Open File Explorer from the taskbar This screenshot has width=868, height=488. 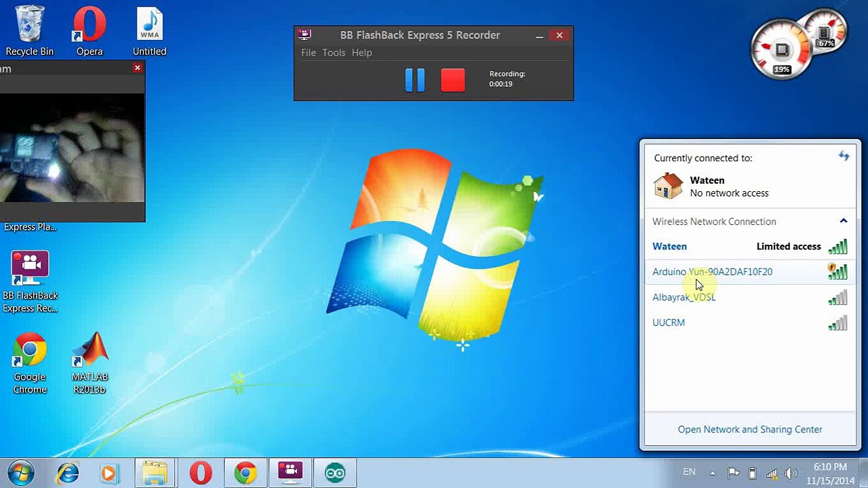[x=155, y=472]
